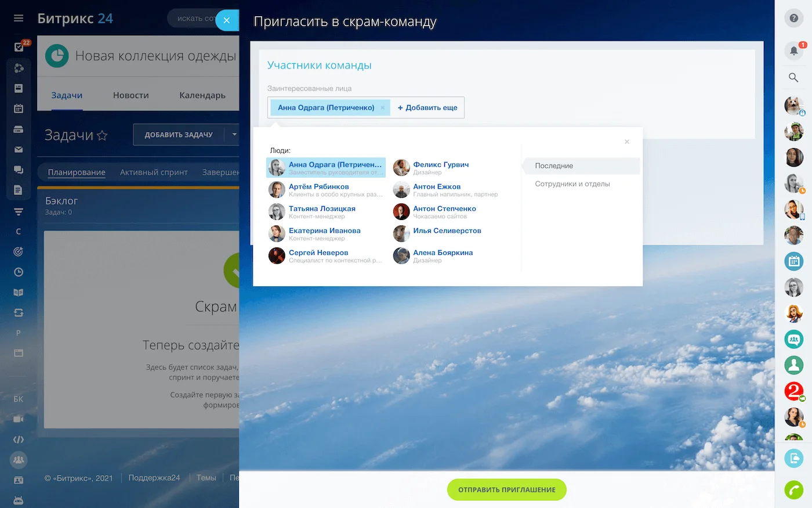
Task: Open Сотрудники и отделы list
Action: click(x=572, y=184)
